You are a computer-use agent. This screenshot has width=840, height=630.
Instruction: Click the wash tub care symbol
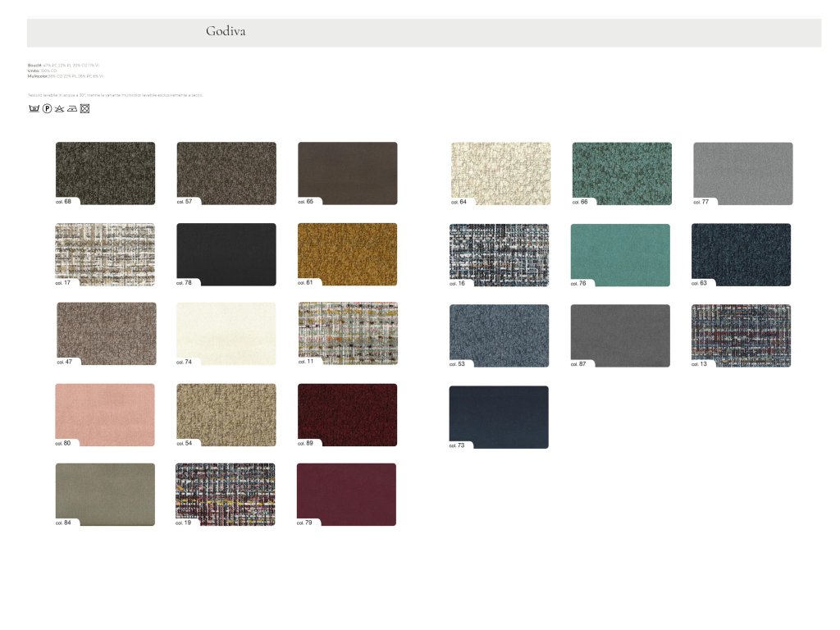tap(34, 108)
